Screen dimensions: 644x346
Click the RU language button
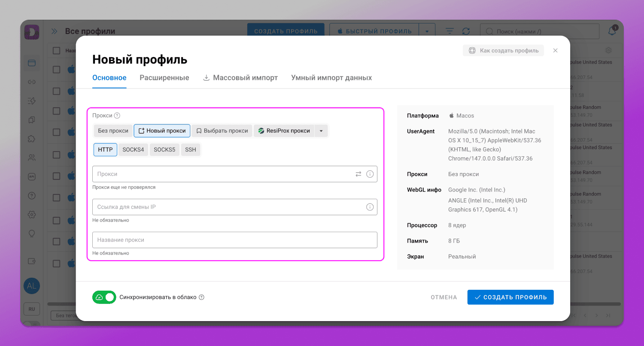(x=32, y=309)
